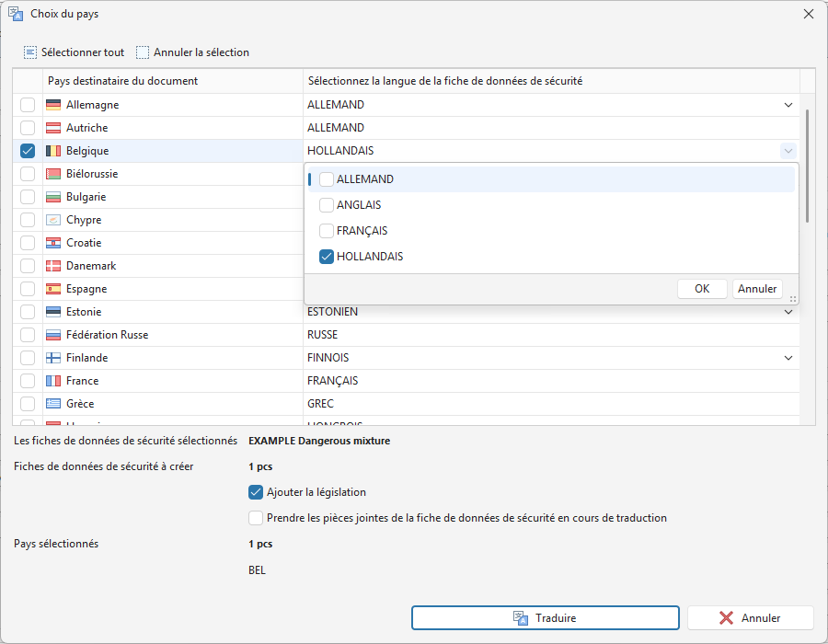Click the EXAMPLE Dangerous mixture text
Image resolution: width=828 pixels, height=644 pixels.
click(319, 441)
